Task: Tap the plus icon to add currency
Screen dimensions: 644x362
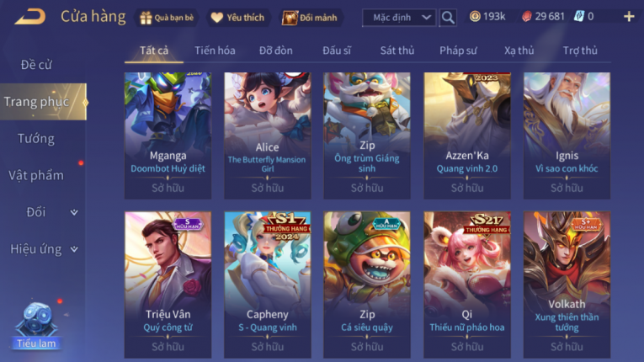Action: [x=629, y=17]
